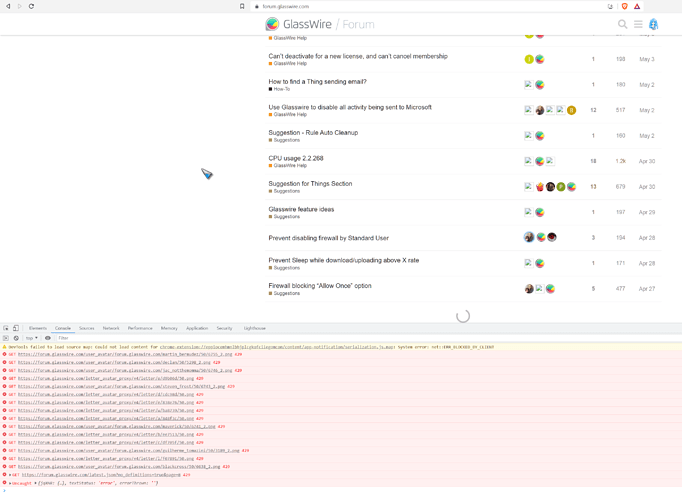The width and height of the screenshot is (682, 500).
Task: Click the browser Back arrow
Action: tap(8, 6)
